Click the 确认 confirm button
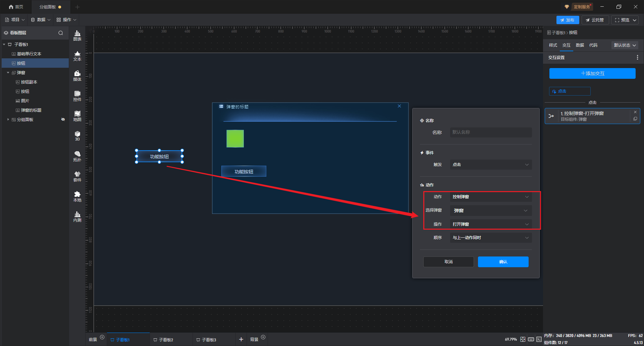The height and width of the screenshot is (346, 644). coord(503,262)
